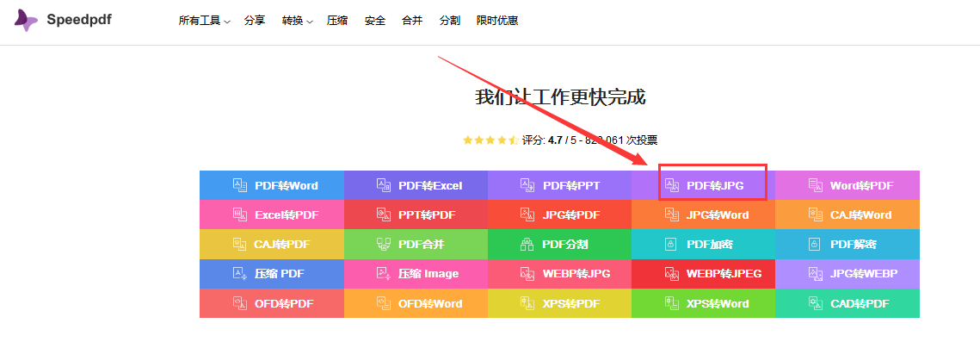The width and height of the screenshot is (980, 342).
Task: Click the PDF合并 merge icon
Action: (384, 244)
